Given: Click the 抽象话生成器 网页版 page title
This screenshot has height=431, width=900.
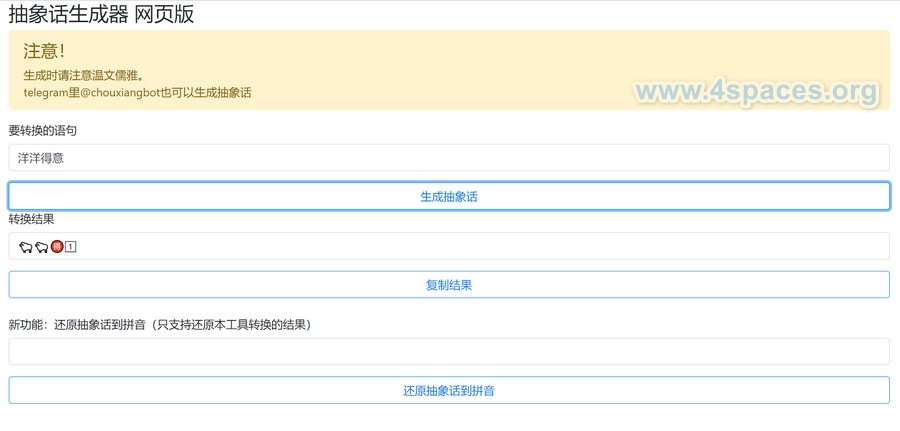Looking at the screenshot, I should [101, 14].
